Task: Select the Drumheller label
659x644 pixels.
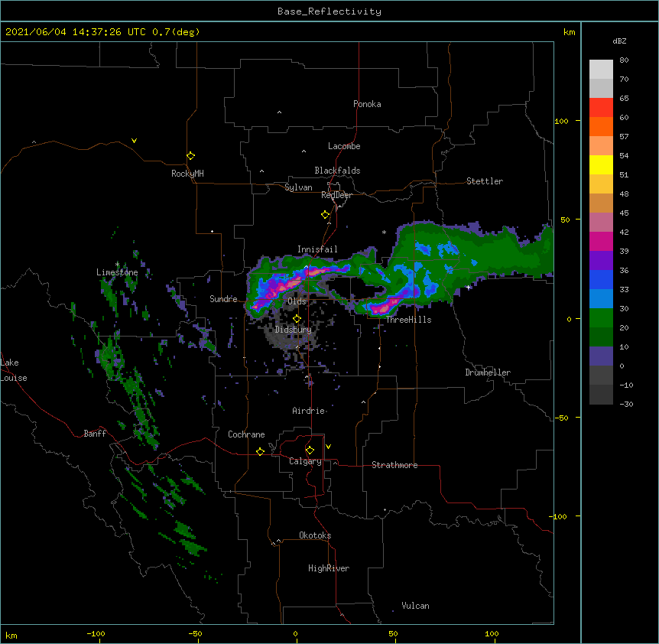Action: click(x=488, y=372)
